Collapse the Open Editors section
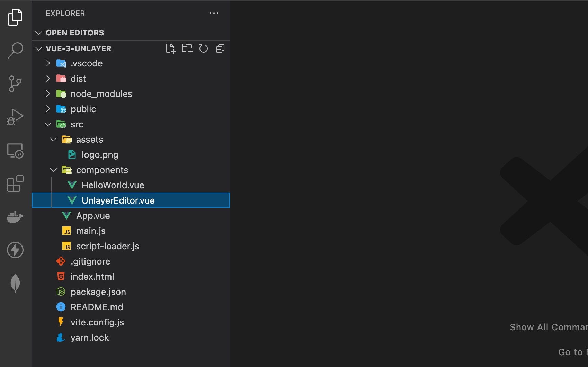 click(39, 33)
